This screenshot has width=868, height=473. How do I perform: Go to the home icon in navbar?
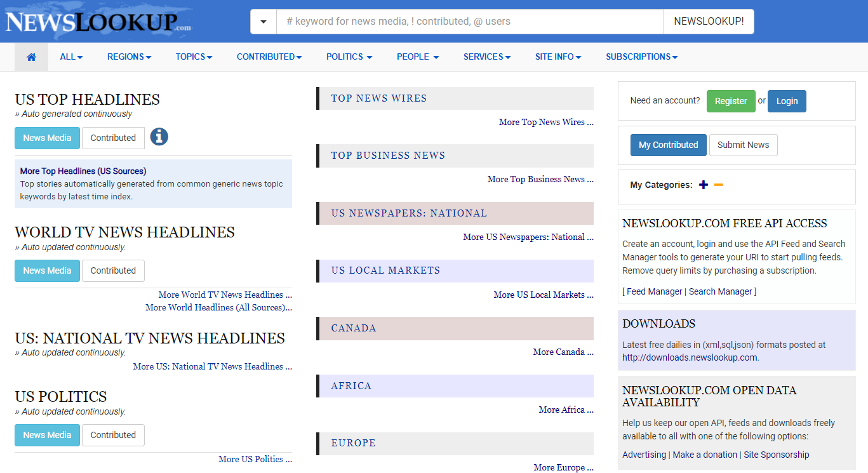[x=31, y=57]
